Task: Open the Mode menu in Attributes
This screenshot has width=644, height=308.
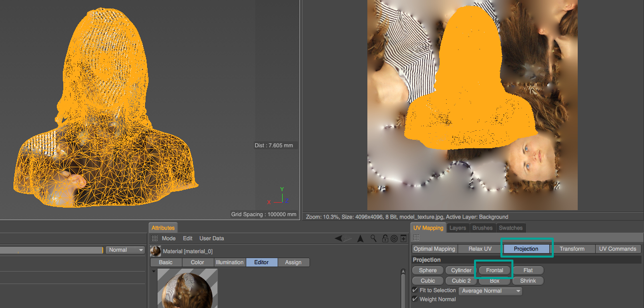Action: click(168, 239)
